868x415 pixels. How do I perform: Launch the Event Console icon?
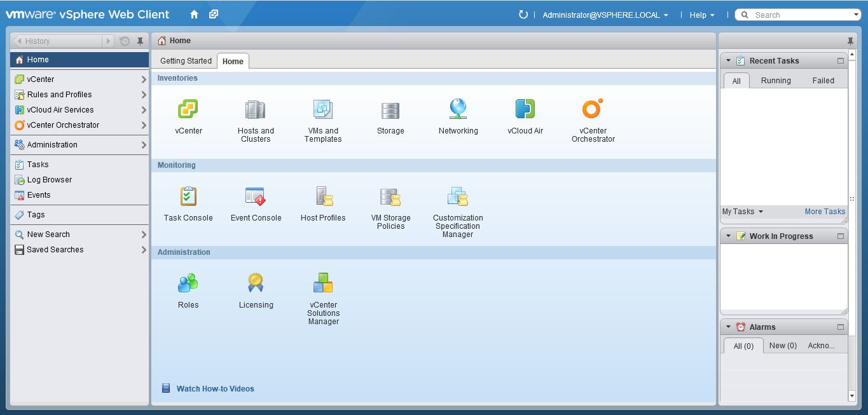(x=256, y=197)
